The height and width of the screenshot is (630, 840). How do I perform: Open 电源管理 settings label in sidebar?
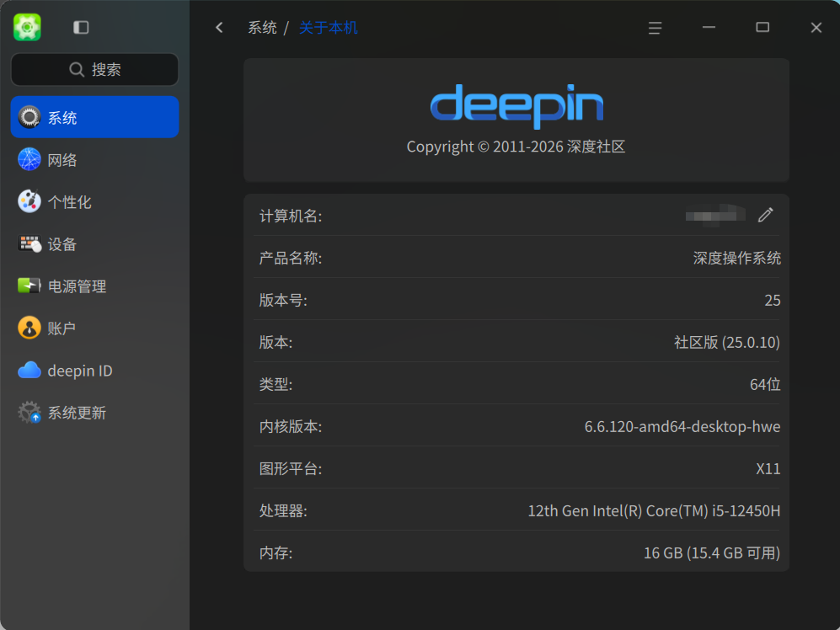(x=78, y=286)
